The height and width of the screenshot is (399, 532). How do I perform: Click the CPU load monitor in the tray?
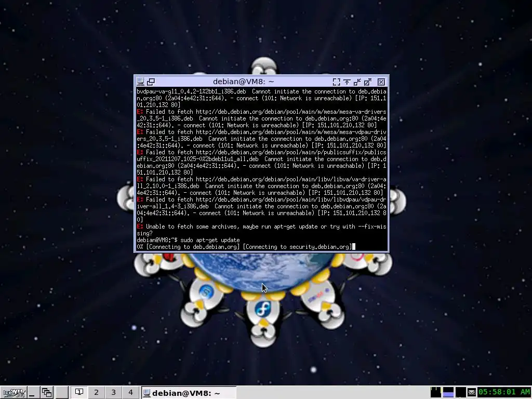tap(436, 392)
